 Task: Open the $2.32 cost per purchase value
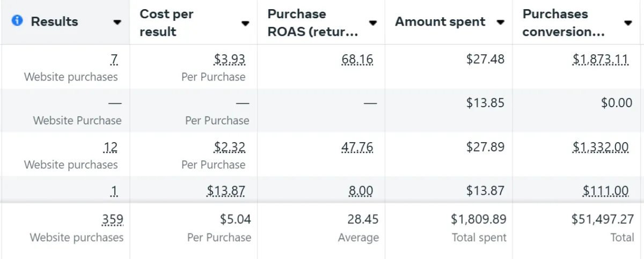pyautogui.click(x=229, y=147)
